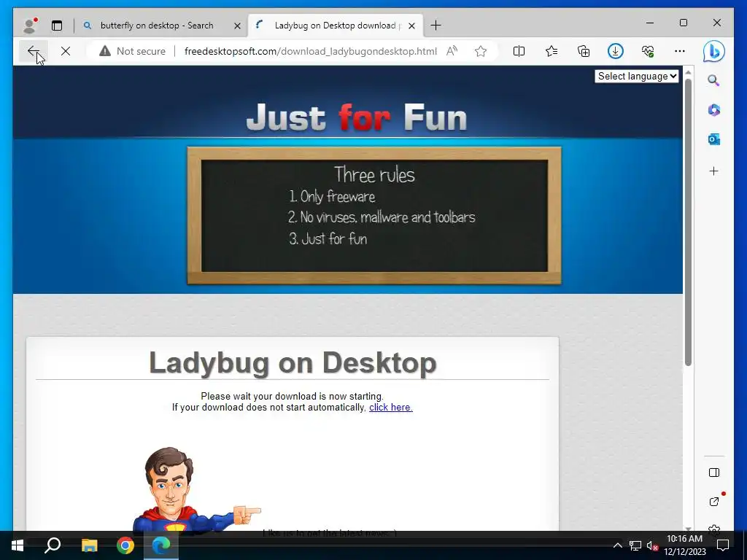
Task: Click the address bar URL field
Action: click(x=310, y=51)
